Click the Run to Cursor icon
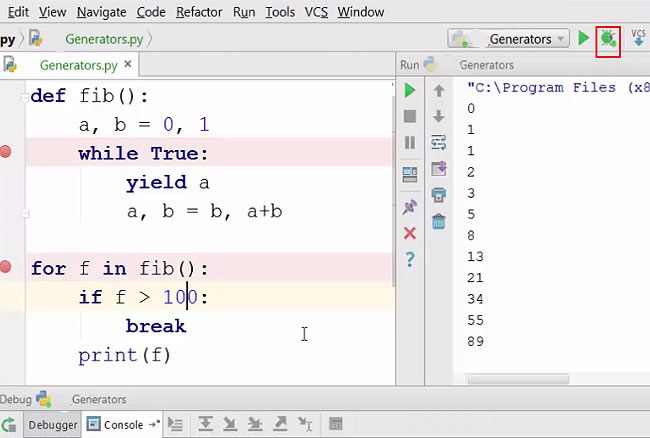 click(x=305, y=424)
